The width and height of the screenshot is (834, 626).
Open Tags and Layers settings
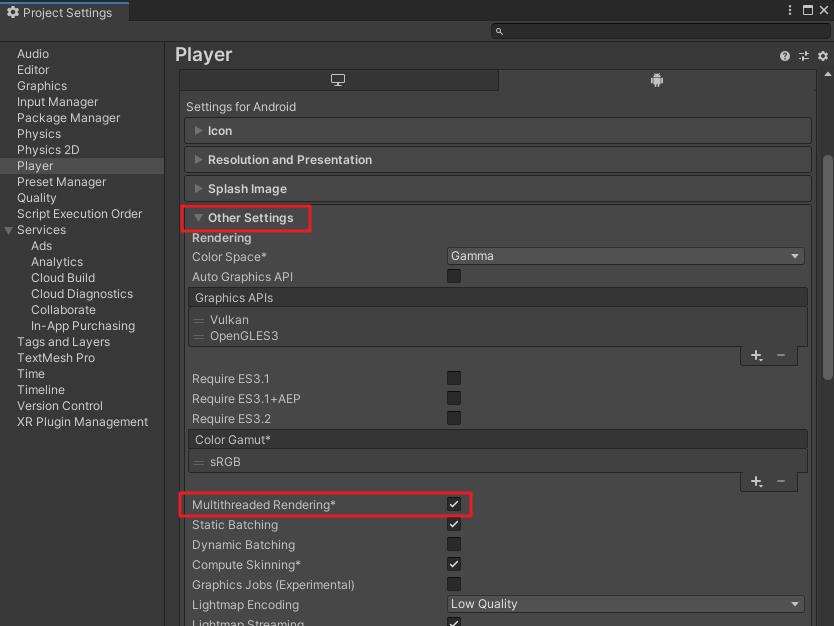pyautogui.click(x=63, y=341)
